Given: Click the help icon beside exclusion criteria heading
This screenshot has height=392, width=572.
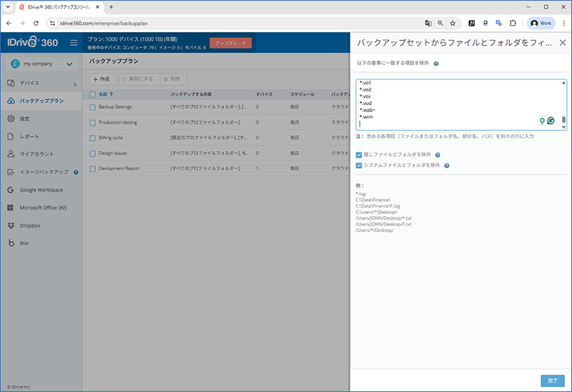Looking at the screenshot, I should 436,64.
